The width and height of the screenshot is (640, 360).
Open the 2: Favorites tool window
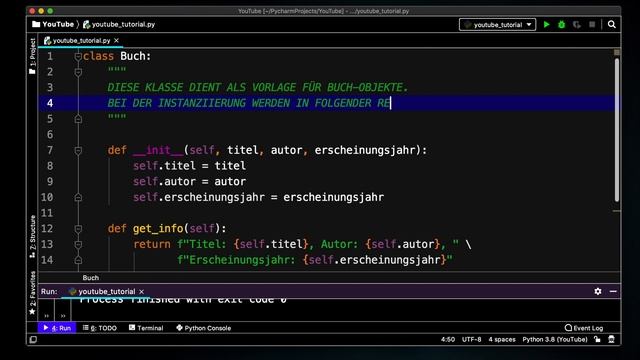tap(33, 293)
